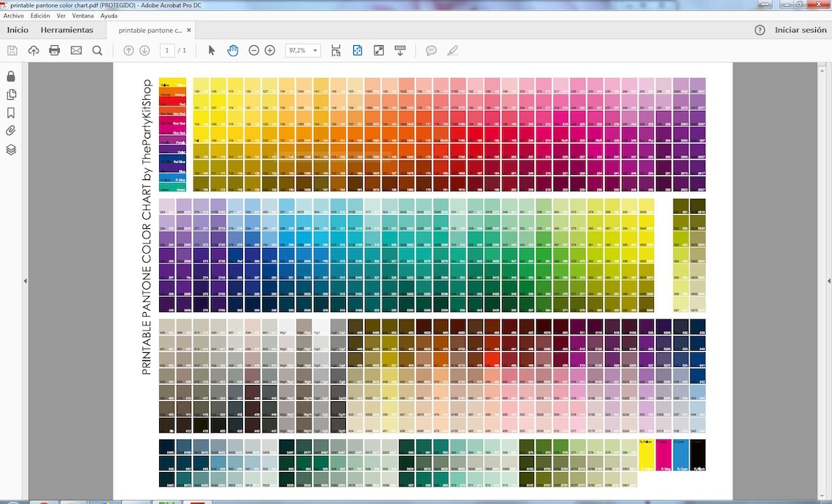The width and height of the screenshot is (832, 504).
Task: Select the highlighter annotation tool
Action: (452, 50)
